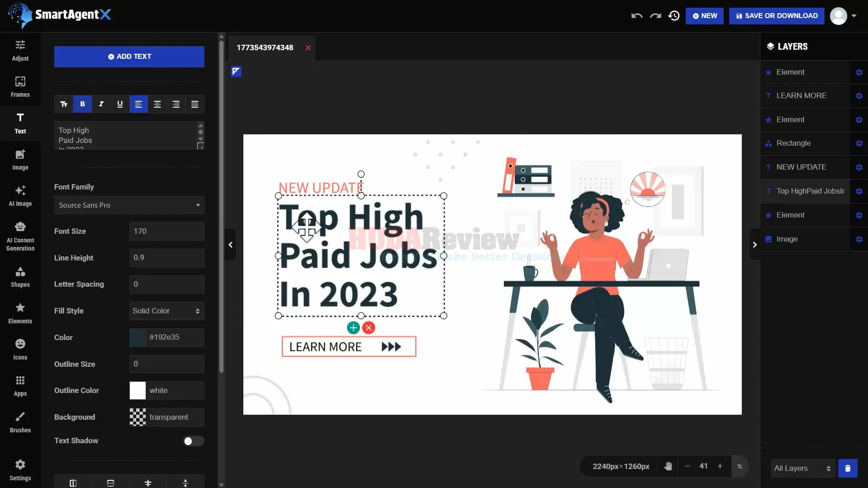Open Settings in the sidebar
Viewport: 868px width, 488px height.
[x=20, y=470]
